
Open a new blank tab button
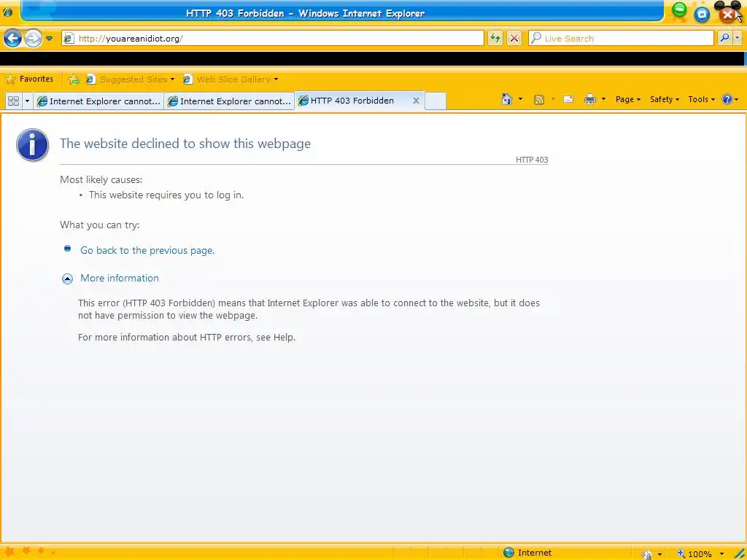(435, 101)
